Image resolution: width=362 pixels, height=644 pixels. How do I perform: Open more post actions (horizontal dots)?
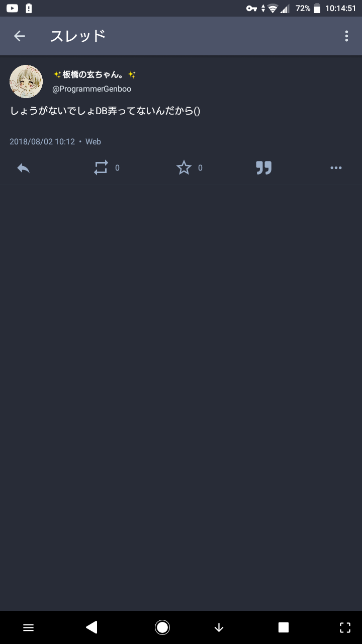[336, 168]
